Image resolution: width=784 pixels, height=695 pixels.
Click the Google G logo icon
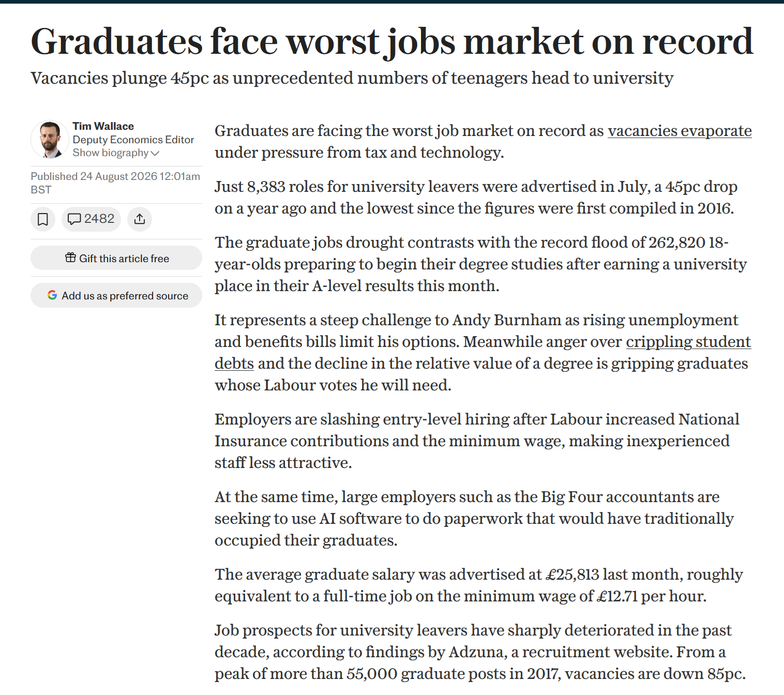point(52,295)
